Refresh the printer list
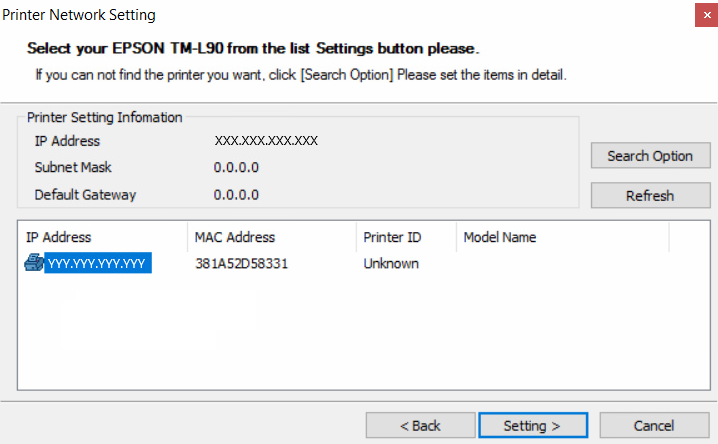The image size is (718, 444). tap(649, 195)
